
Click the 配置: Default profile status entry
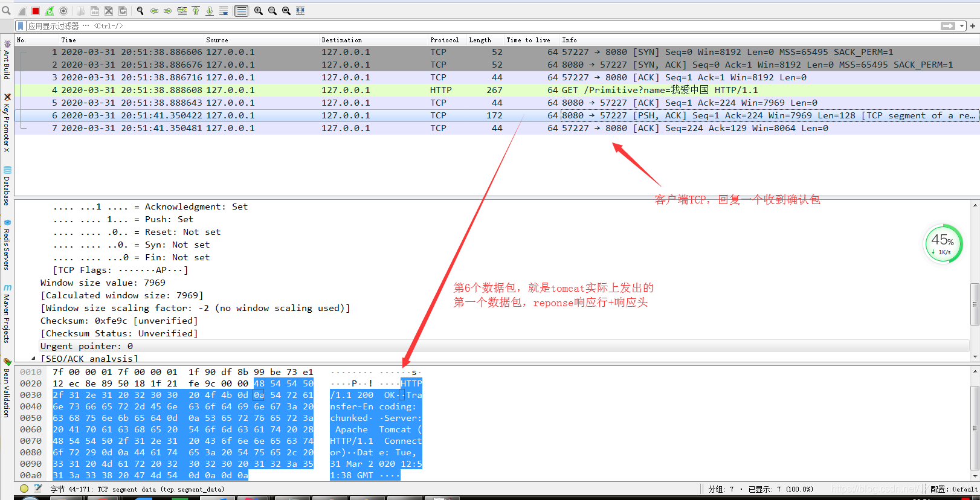tap(953, 489)
